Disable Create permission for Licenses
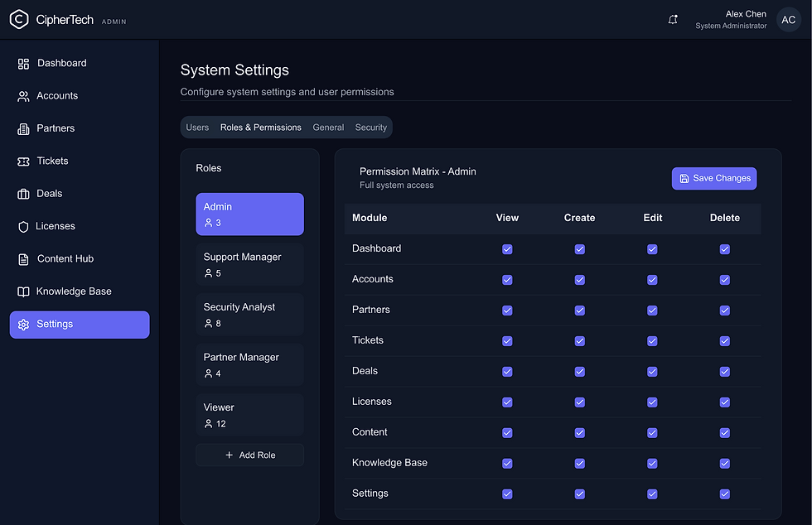812x525 pixels. [579, 402]
